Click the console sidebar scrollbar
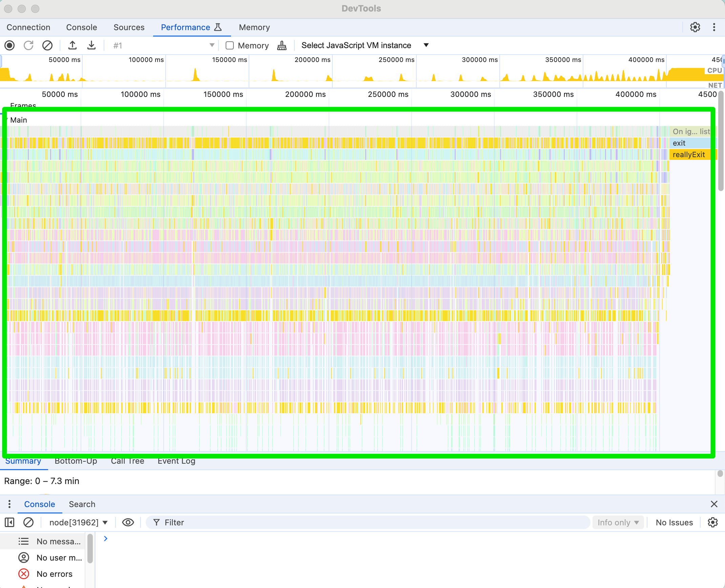The height and width of the screenshot is (588, 725). 90,548
